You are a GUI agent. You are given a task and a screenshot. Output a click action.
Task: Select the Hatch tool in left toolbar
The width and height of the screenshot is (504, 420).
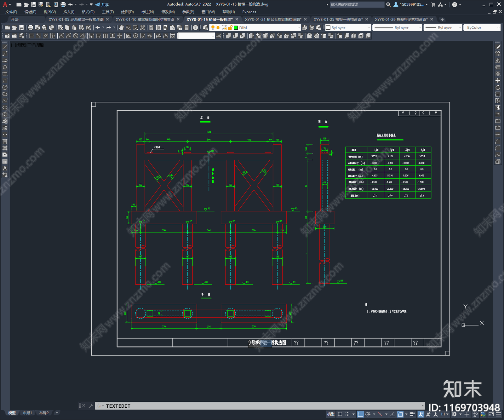click(5, 141)
